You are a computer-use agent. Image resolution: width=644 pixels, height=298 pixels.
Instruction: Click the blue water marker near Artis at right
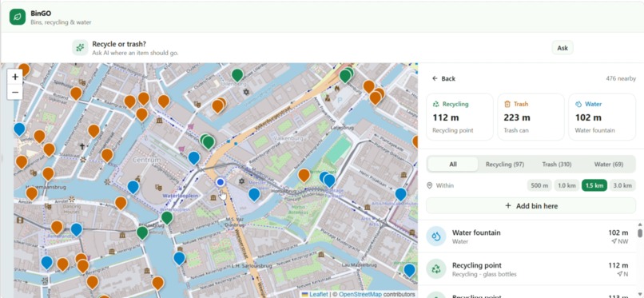pos(401,194)
